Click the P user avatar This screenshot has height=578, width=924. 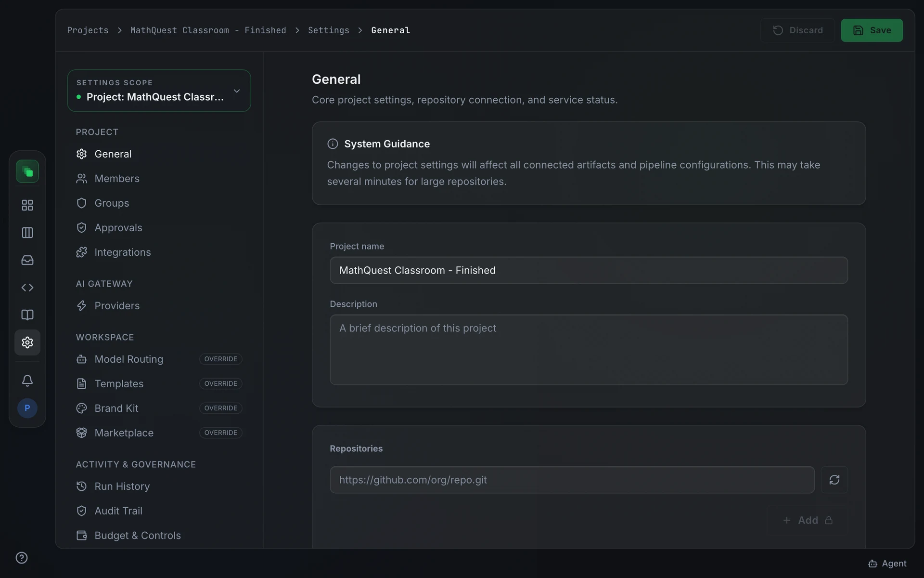pyautogui.click(x=27, y=408)
